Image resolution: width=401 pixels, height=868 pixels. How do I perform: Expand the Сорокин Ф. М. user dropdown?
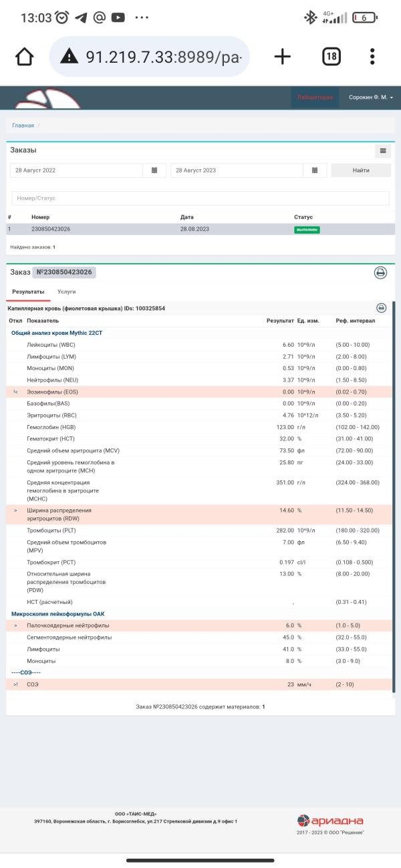[371, 98]
